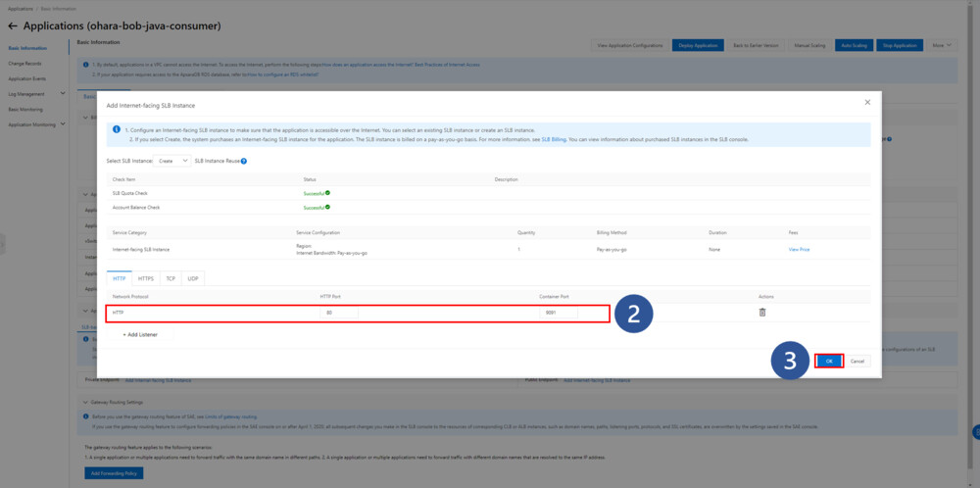
Task: Click the Deploy Application button
Action: (697, 45)
